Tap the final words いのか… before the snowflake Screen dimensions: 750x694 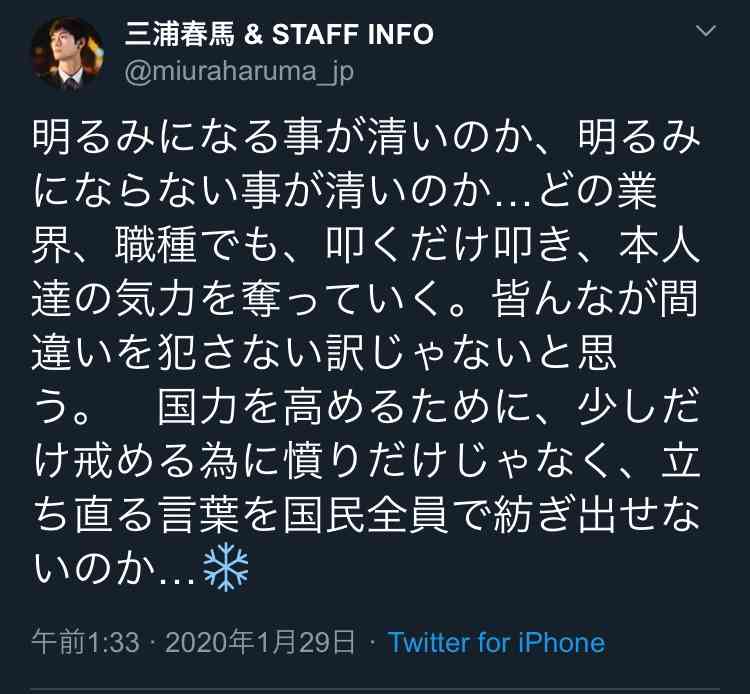(x=114, y=568)
